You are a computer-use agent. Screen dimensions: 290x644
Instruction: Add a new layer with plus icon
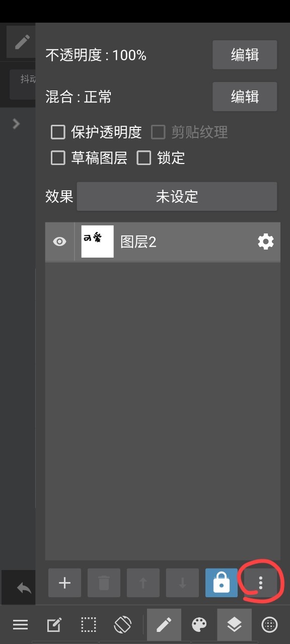(x=64, y=583)
